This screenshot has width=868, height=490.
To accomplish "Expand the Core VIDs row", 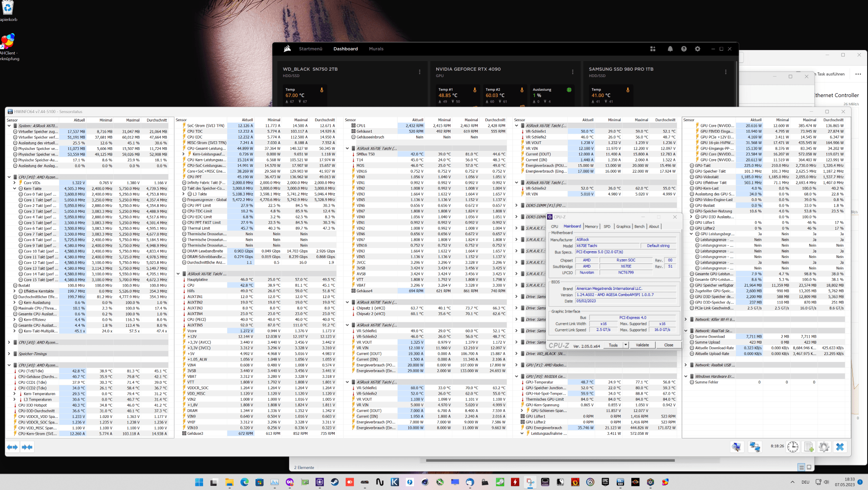I will point(15,183).
